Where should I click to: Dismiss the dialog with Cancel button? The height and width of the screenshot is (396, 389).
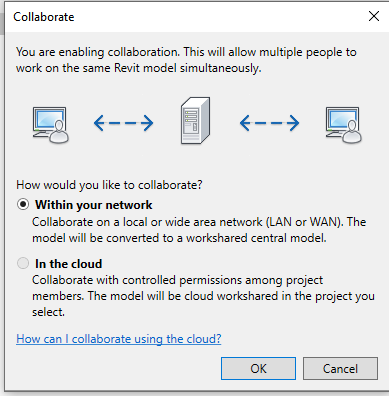tap(340, 369)
